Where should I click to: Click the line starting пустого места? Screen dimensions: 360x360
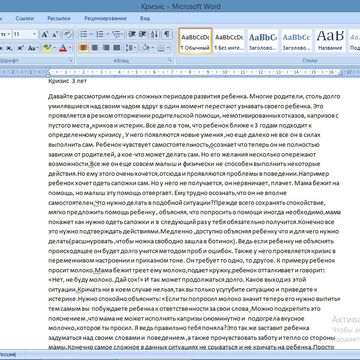point(180,126)
